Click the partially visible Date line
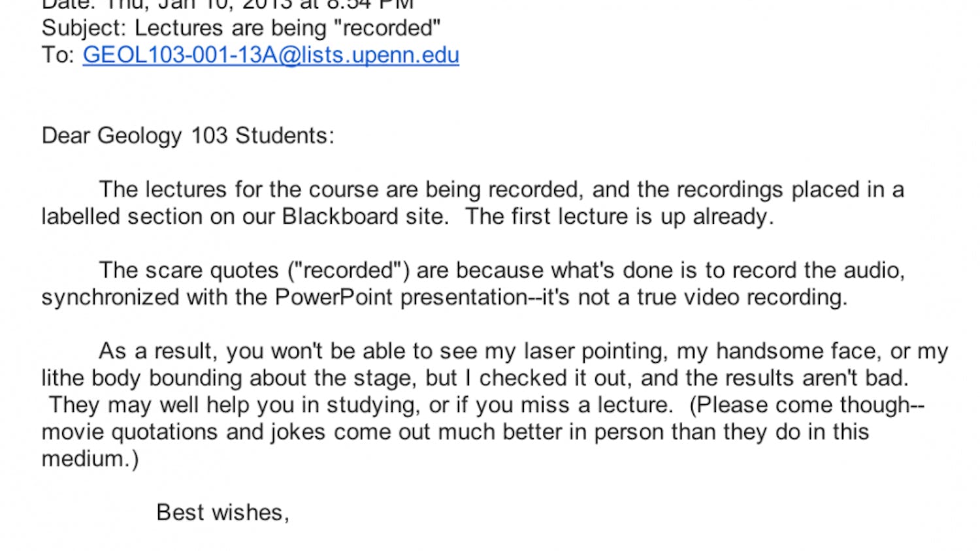Image resolution: width=980 pixels, height=551 pixels. [x=227, y=5]
